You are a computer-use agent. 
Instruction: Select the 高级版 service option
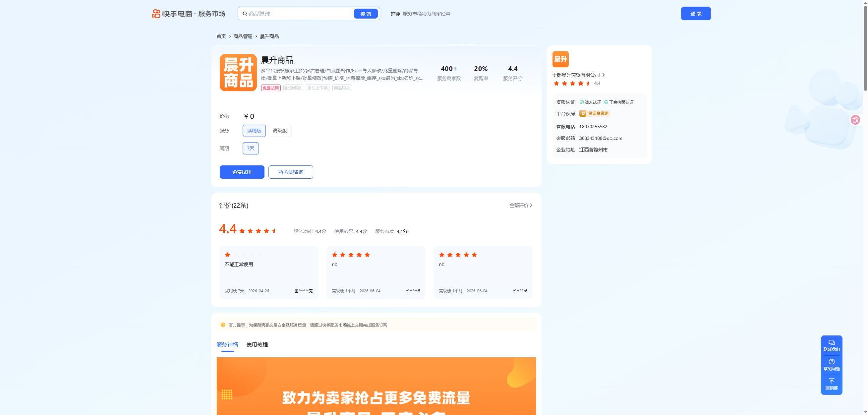(x=280, y=131)
